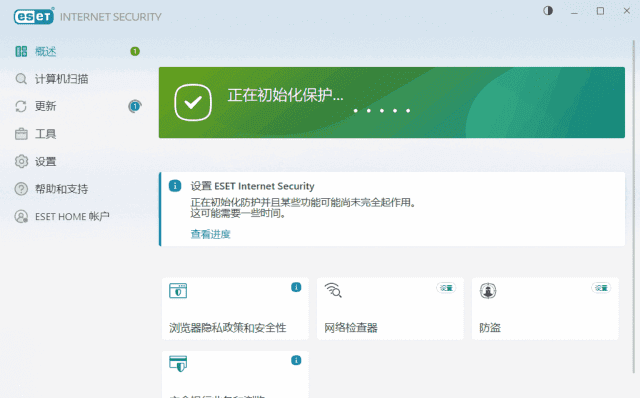Open the 网络检查器 card
The width and height of the screenshot is (640, 398).
click(x=390, y=309)
